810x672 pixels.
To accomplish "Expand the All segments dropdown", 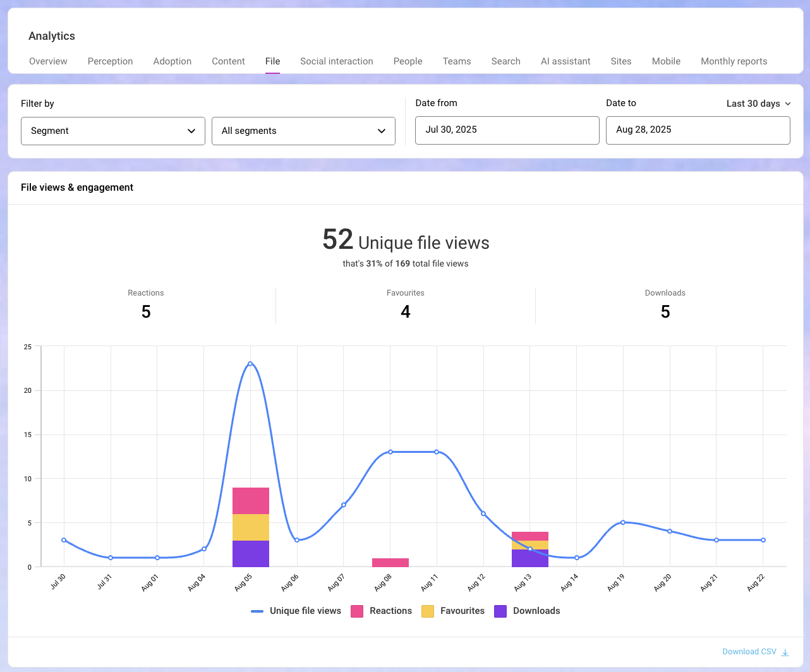I will 303,131.
